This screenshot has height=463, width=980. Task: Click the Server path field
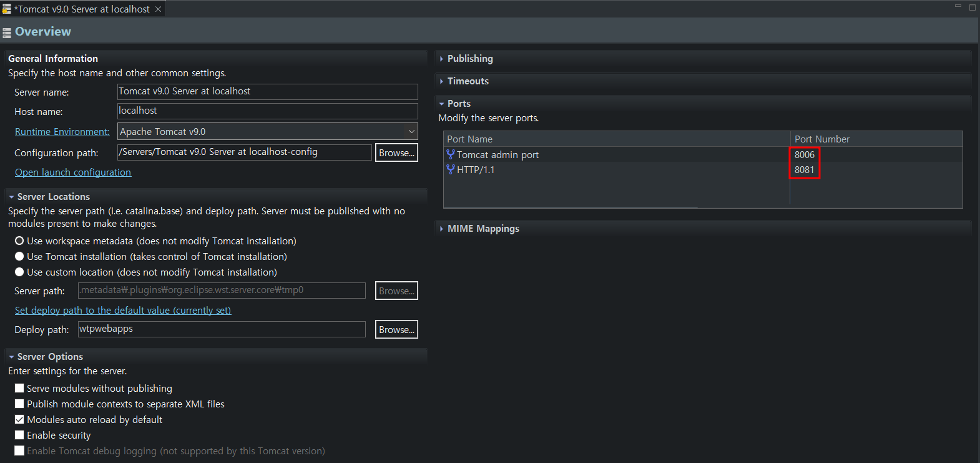222,290
